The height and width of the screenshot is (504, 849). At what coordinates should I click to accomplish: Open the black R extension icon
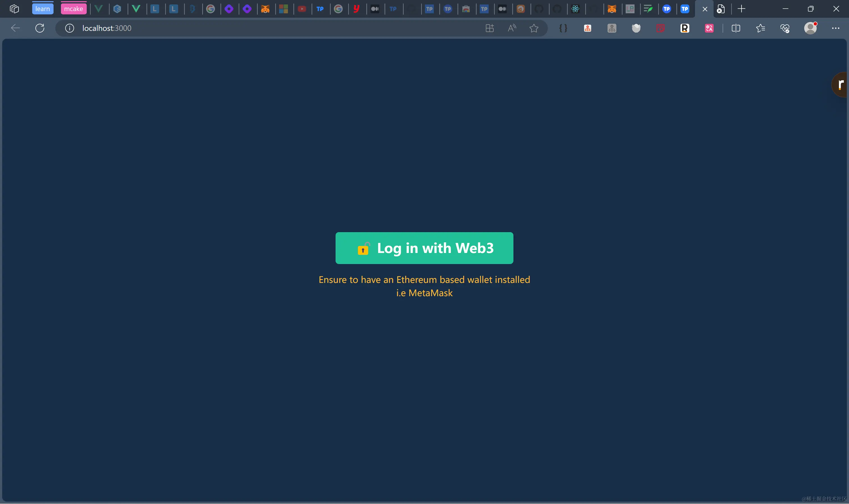[x=684, y=28]
